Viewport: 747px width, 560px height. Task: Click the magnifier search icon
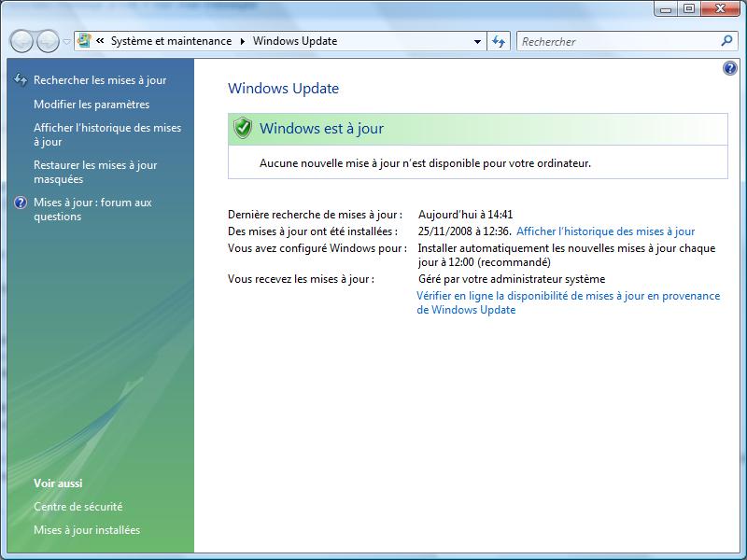(x=726, y=41)
